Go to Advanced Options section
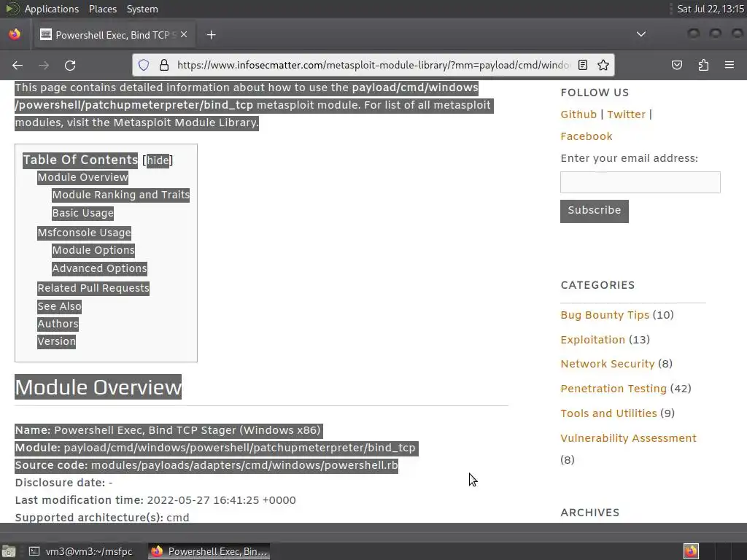Image resolution: width=747 pixels, height=560 pixels. pyautogui.click(x=99, y=268)
